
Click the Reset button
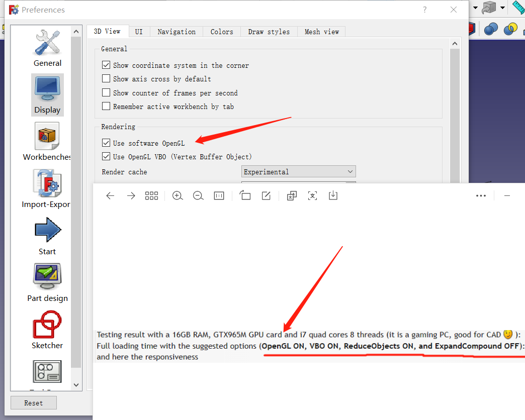[x=34, y=403]
